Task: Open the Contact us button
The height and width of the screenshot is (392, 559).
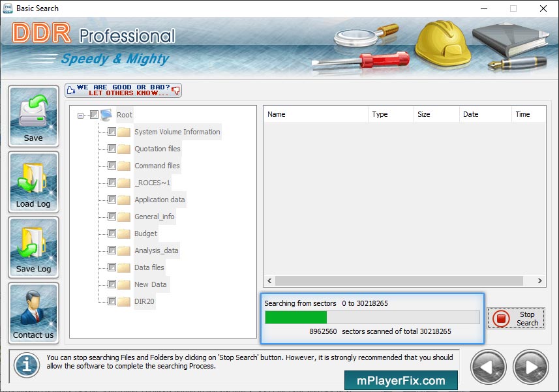Action: [33, 313]
